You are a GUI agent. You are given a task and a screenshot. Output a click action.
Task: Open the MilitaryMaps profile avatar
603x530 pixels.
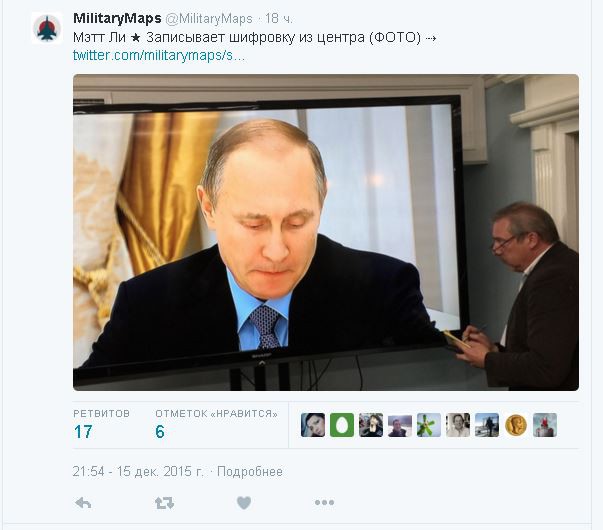point(47,28)
